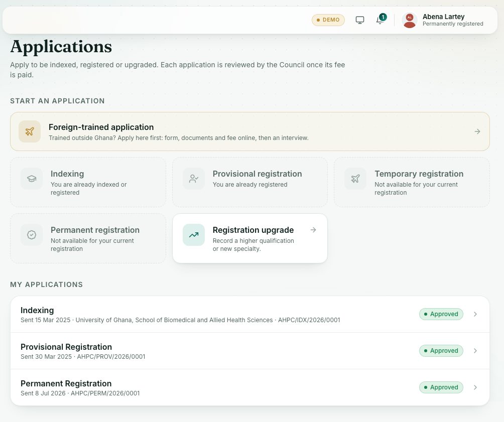The width and height of the screenshot is (504, 422).
Task: Click the Applications page heading
Action: click(x=61, y=47)
